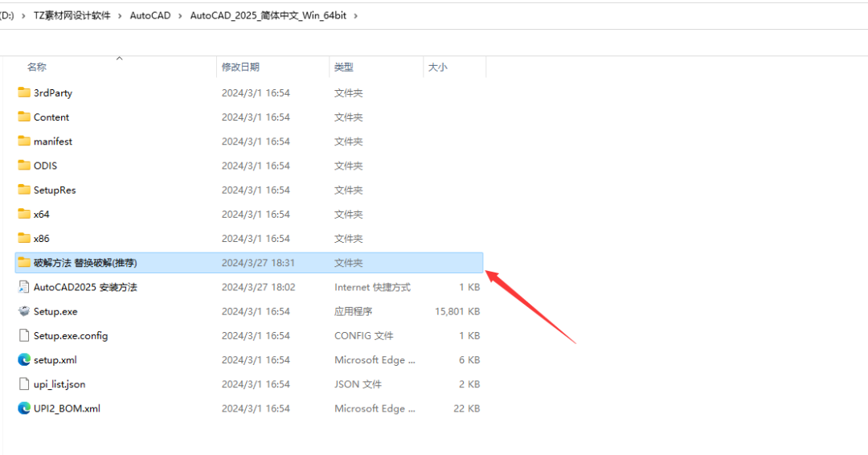
Task: Select 破解方法 替换破解(推荐) folder name
Action: [x=85, y=263]
